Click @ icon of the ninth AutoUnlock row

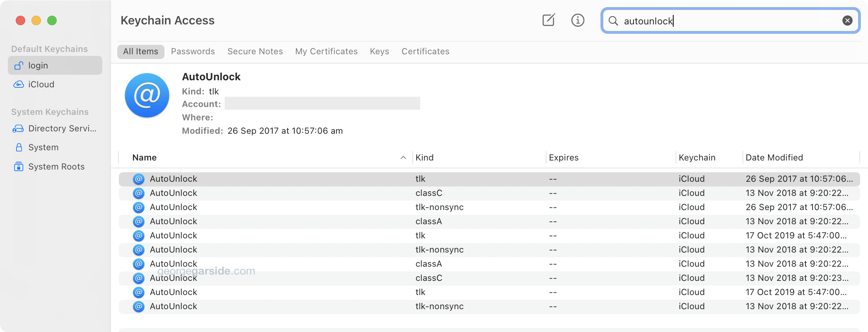[x=139, y=292]
